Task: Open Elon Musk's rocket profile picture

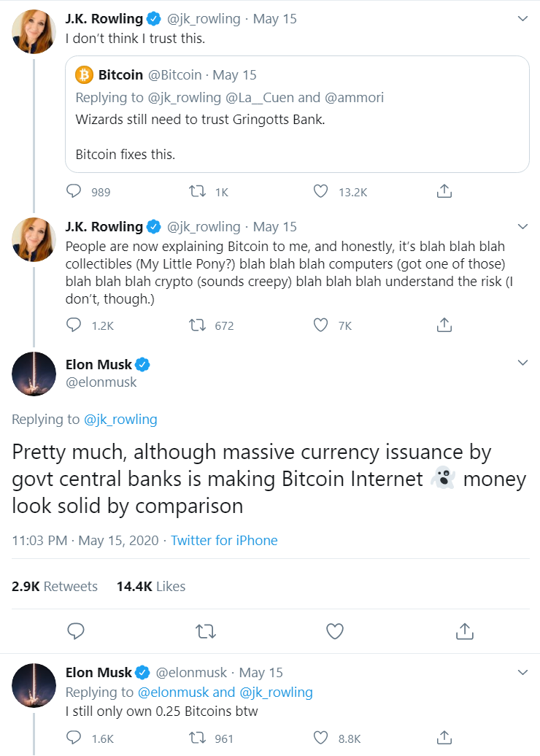Action: [x=34, y=374]
